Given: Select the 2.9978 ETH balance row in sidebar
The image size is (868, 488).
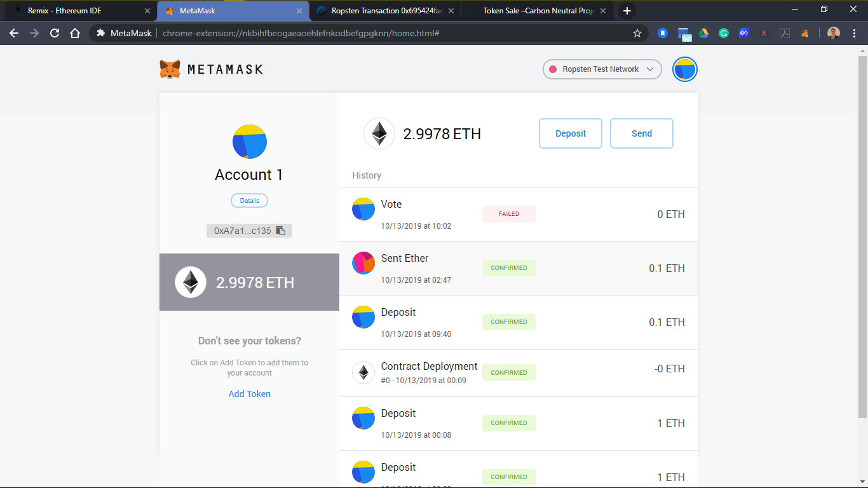Looking at the screenshot, I should [x=249, y=282].
